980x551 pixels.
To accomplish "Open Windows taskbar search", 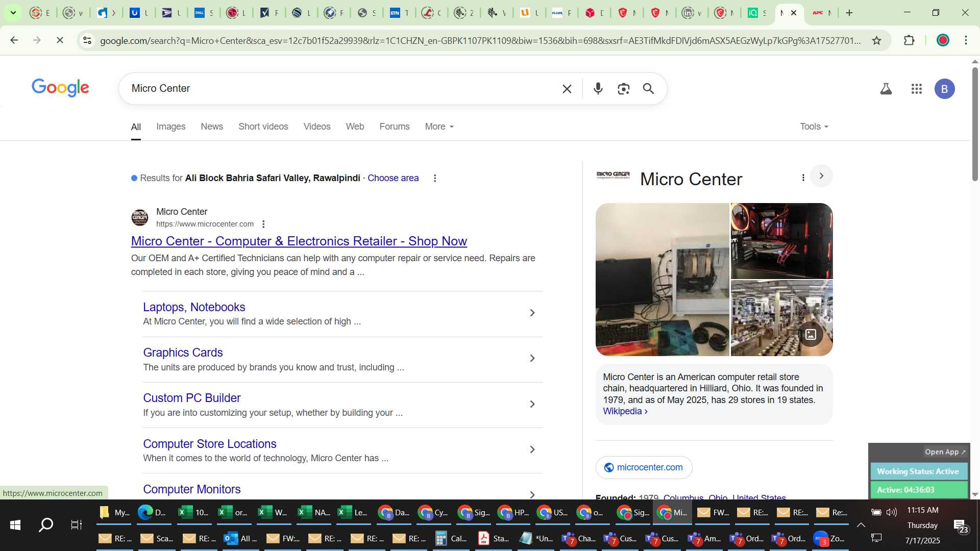I will (46, 525).
